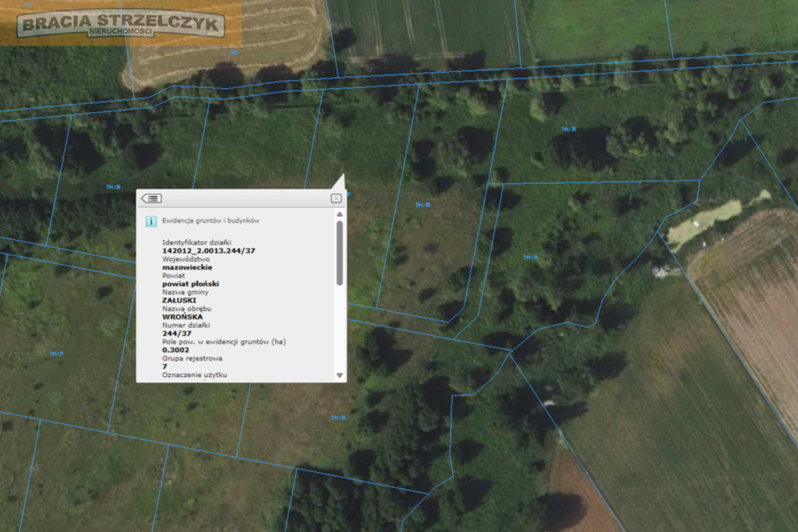Close the parcel info popup
Screen dimensions: 798x532
[336, 199]
